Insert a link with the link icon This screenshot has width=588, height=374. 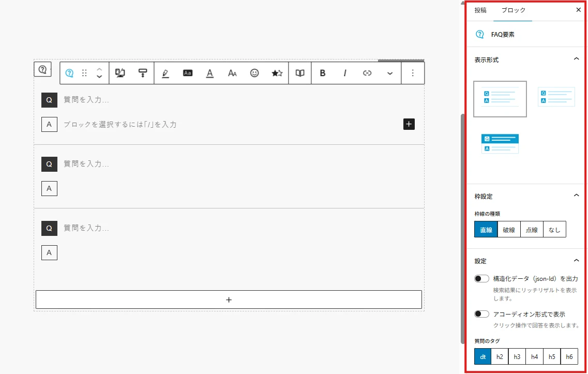pyautogui.click(x=367, y=73)
